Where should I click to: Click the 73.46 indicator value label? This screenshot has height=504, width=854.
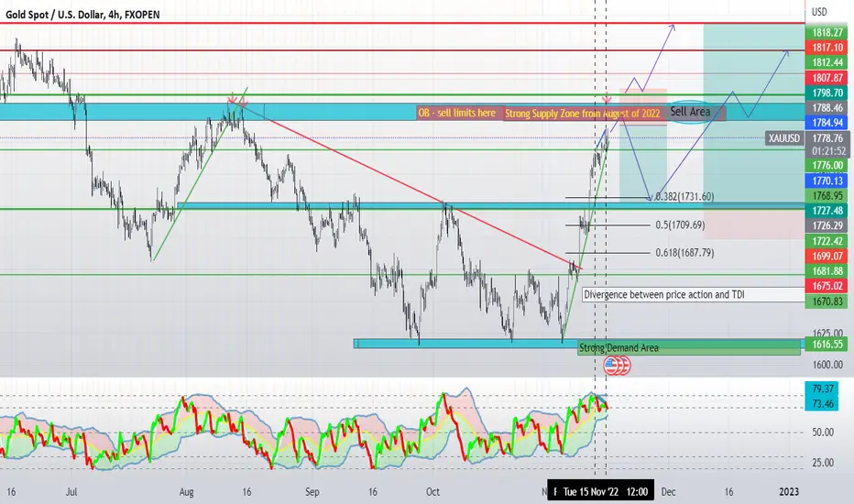point(823,404)
